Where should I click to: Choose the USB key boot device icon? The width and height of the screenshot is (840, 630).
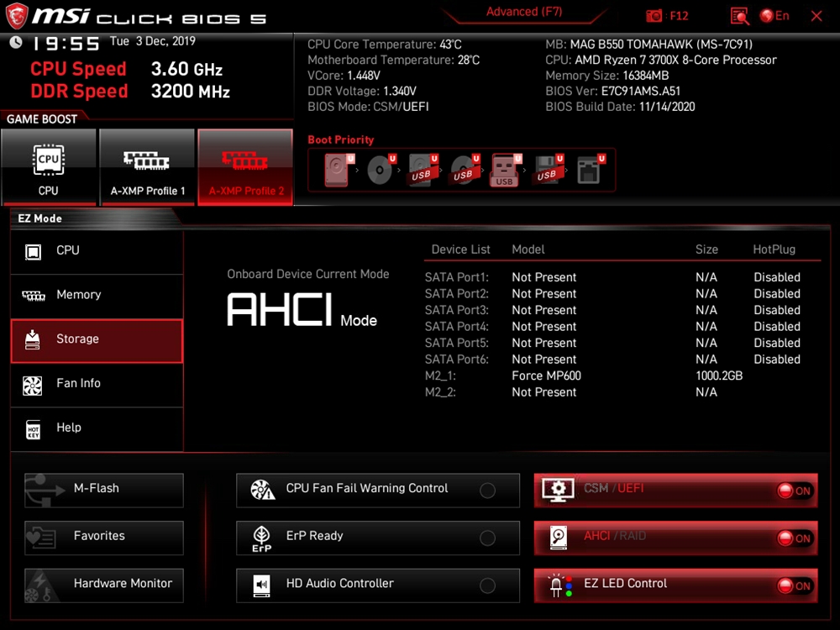pos(506,171)
